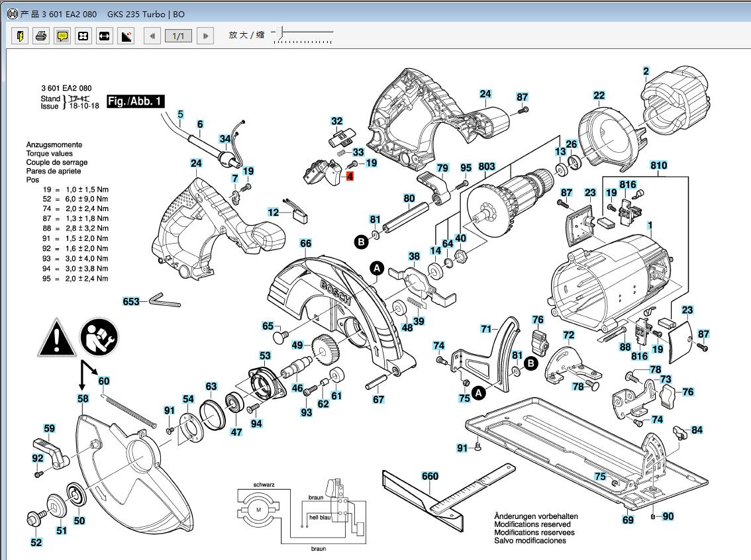The image size is (751, 560).
Task: Toggle the yellow comment bubble tool
Action: point(62,36)
